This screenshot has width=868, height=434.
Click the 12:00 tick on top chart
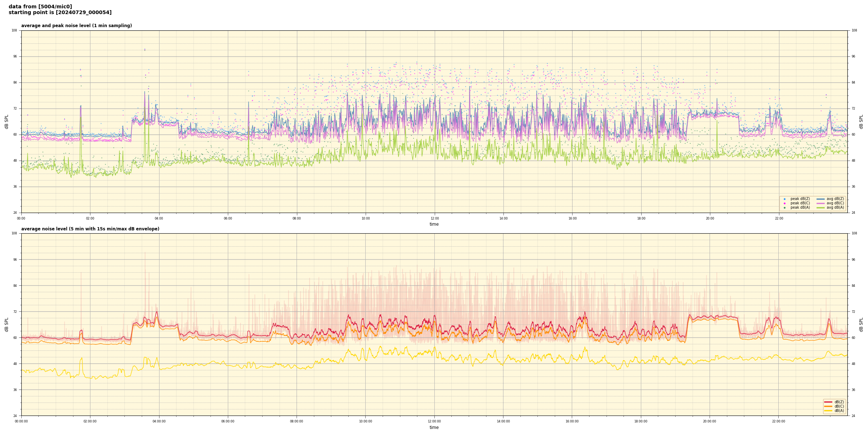tap(434, 218)
